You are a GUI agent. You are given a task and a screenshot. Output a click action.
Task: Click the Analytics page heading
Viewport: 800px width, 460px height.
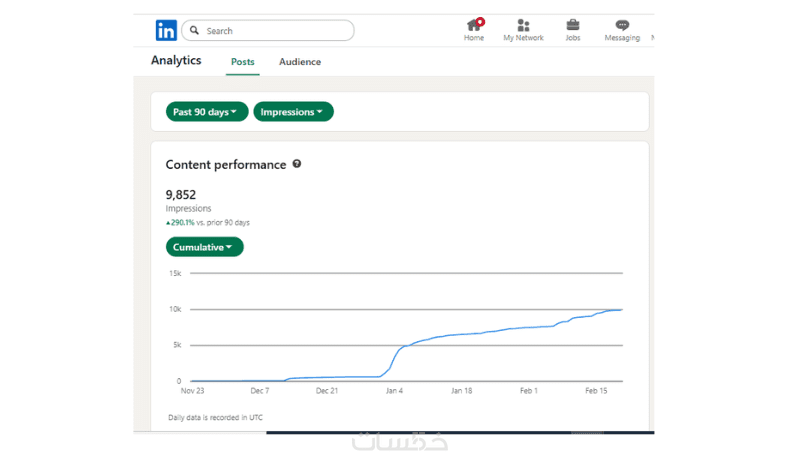pos(176,61)
